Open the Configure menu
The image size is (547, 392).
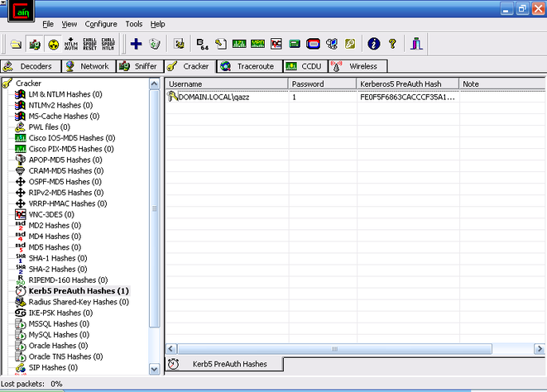tap(101, 24)
